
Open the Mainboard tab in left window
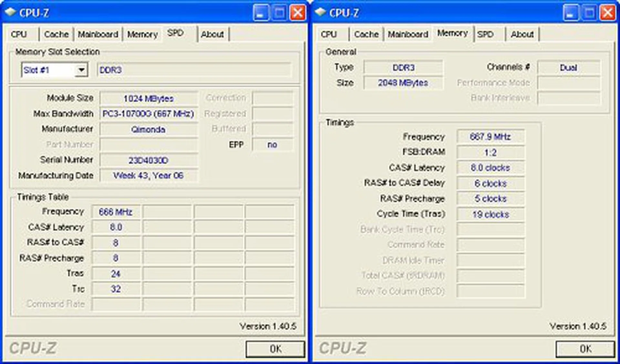coord(98,34)
